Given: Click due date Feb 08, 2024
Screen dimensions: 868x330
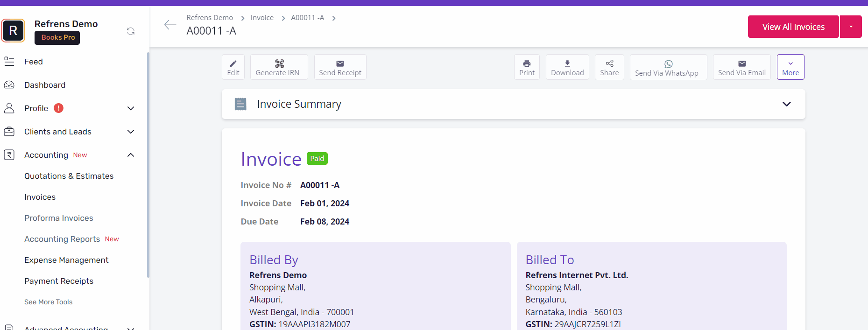Looking at the screenshot, I should [x=325, y=222].
